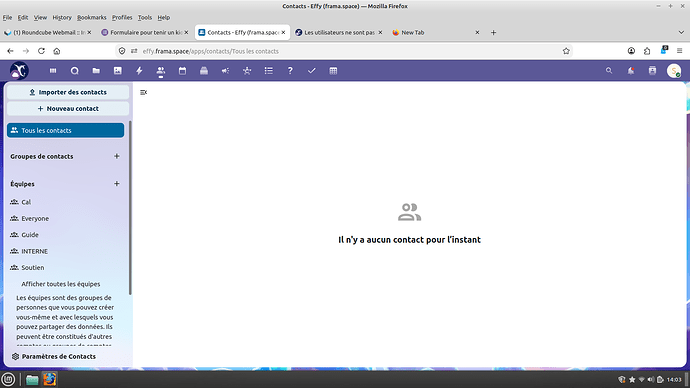Reload the page
The width and height of the screenshot is (690, 388).
pos(41,51)
